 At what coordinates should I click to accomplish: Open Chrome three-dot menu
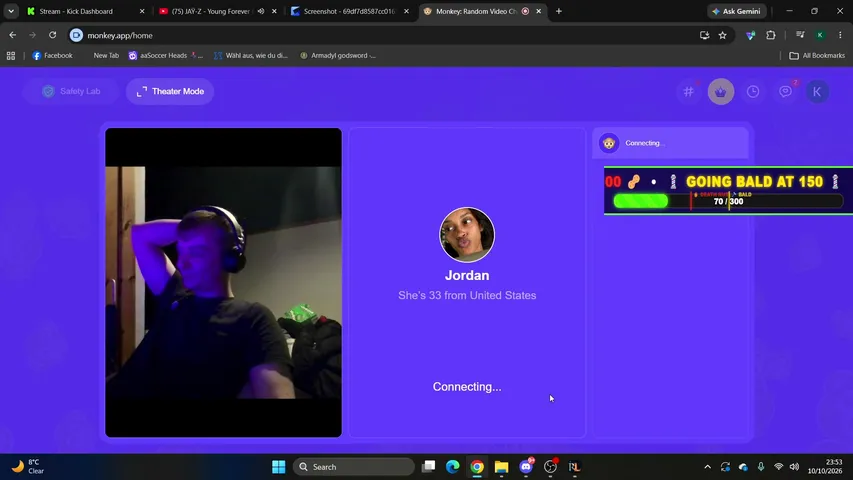pos(840,35)
